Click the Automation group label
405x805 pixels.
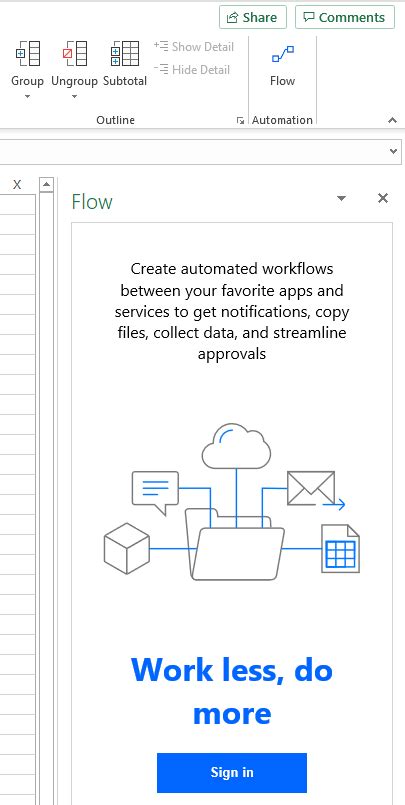pos(282,120)
